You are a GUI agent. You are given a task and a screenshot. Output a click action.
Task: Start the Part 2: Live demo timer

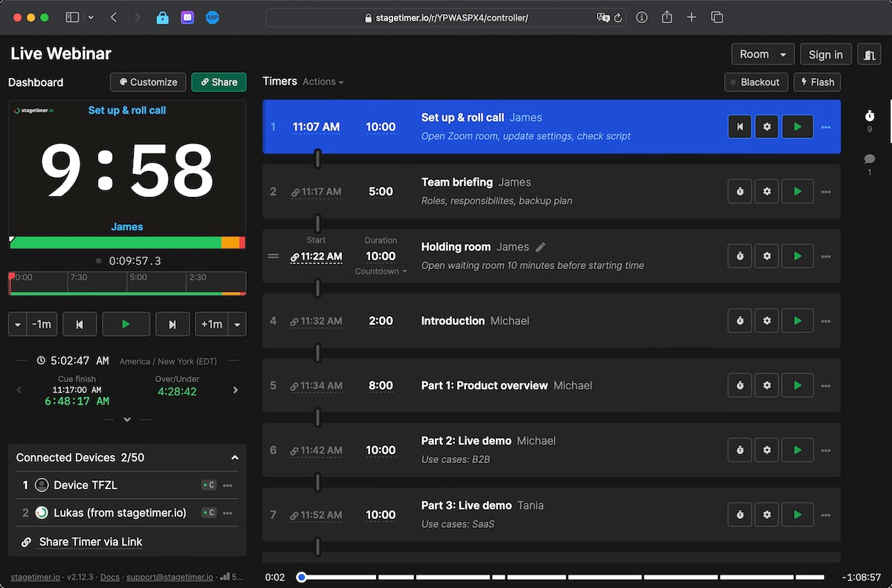pyautogui.click(x=798, y=450)
